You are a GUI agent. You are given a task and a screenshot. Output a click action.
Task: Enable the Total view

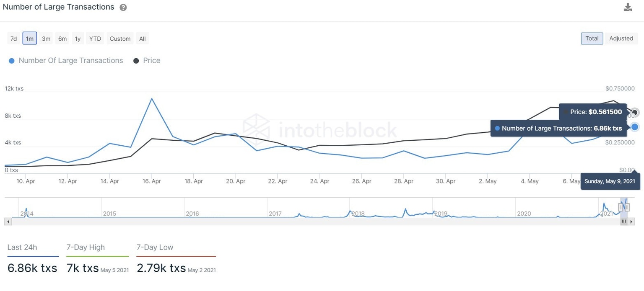point(592,38)
